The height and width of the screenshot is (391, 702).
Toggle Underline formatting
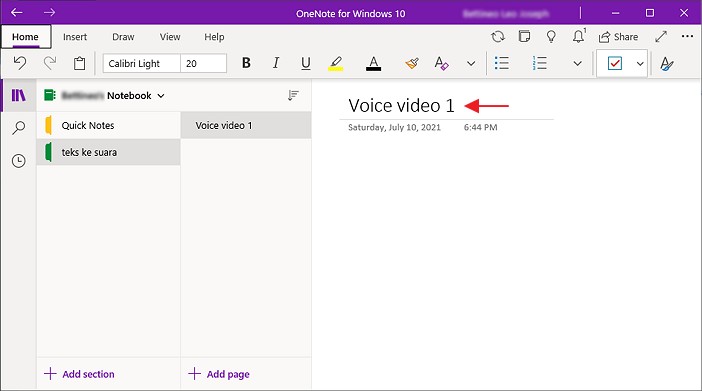click(x=306, y=63)
